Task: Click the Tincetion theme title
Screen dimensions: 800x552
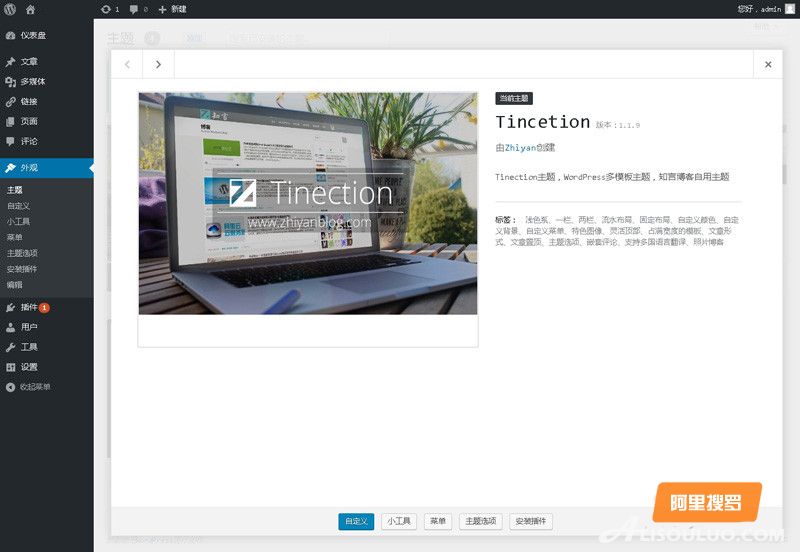Action: (543, 122)
